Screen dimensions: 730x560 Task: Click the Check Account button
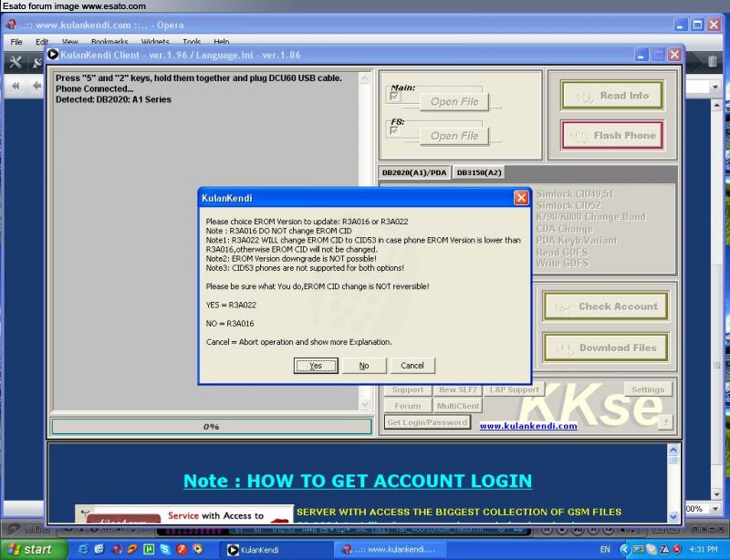[606, 306]
